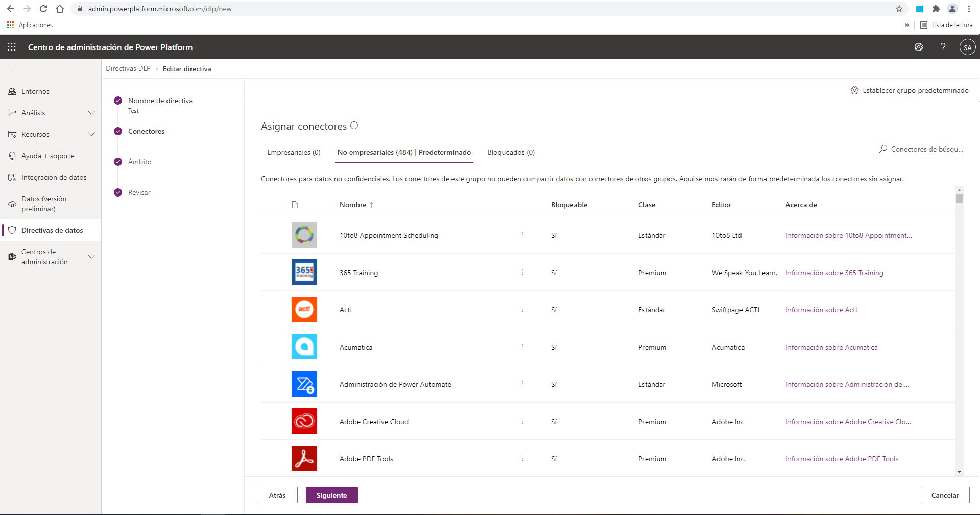Open the help question mark
Image resolution: width=980 pixels, height=515 pixels.
coord(943,47)
